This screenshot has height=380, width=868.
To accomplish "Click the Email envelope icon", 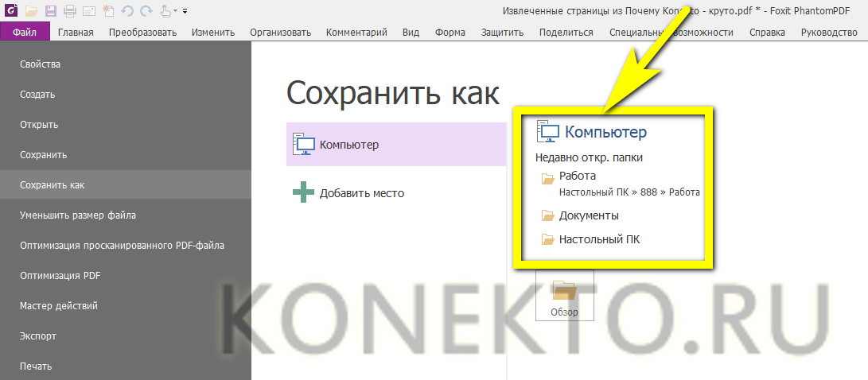I will click(88, 11).
